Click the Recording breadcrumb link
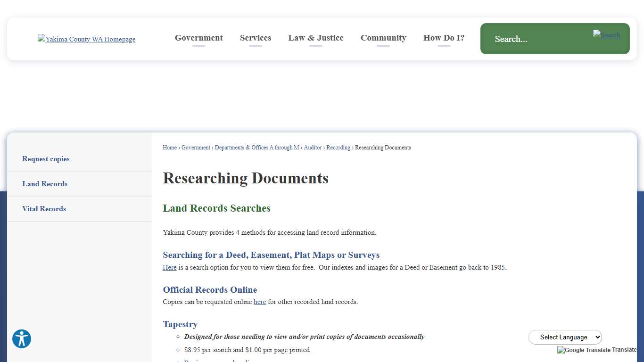Image resolution: width=644 pixels, height=362 pixels. pyautogui.click(x=338, y=148)
